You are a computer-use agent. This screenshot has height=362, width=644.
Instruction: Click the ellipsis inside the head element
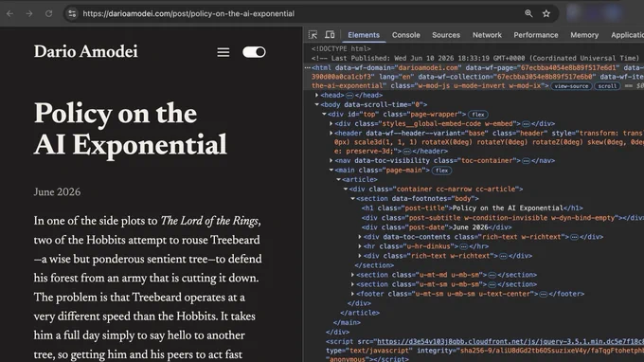click(349, 96)
